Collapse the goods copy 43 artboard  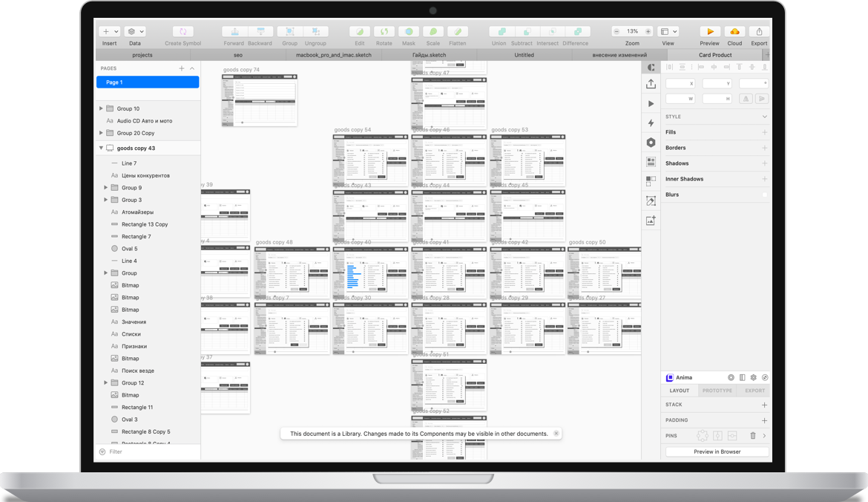(x=101, y=148)
